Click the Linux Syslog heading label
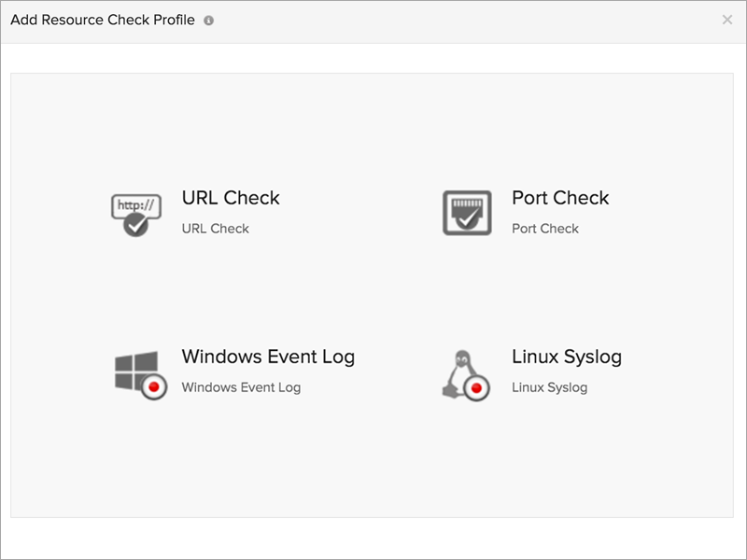 click(x=566, y=357)
